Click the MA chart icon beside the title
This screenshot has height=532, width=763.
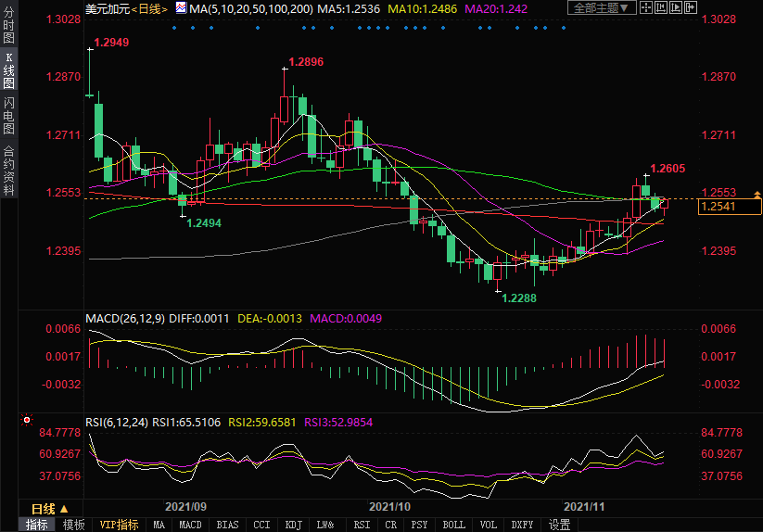pos(182,8)
